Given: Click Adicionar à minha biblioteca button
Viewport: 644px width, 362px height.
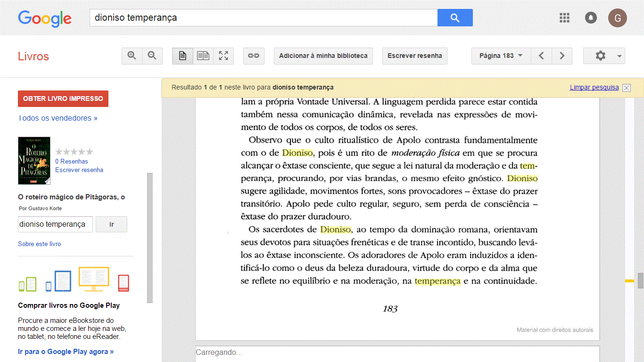Looking at the screenshot, I should pos(323,56).
